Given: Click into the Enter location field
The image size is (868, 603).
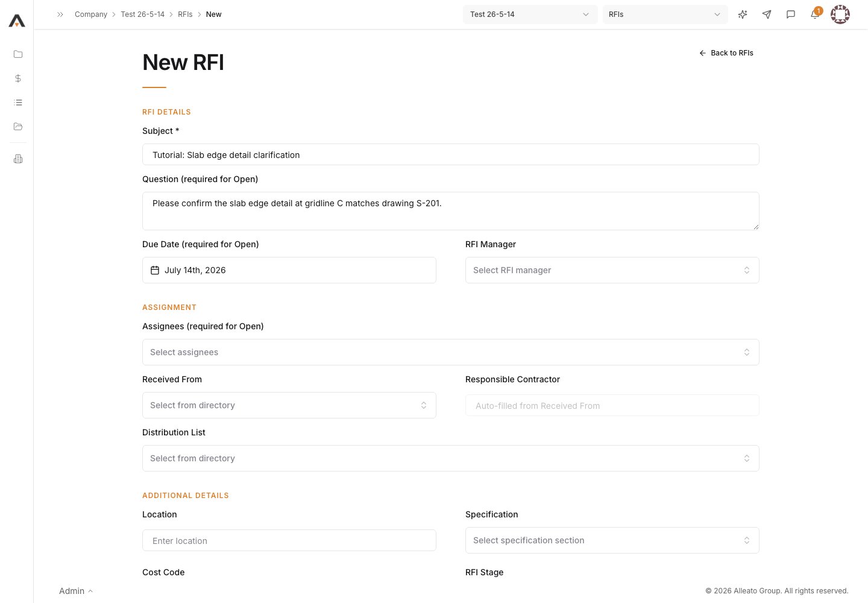Looking at the screenshot, I should 289,540.
